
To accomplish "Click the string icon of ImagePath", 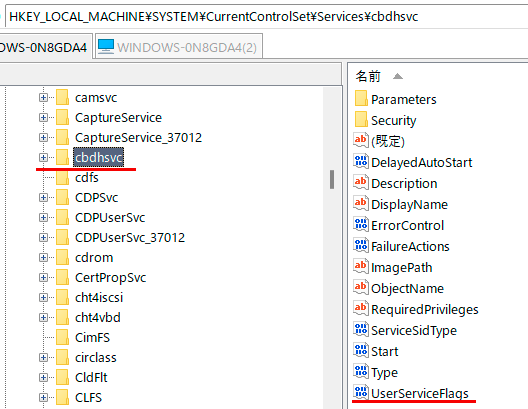I will point(361,266).
